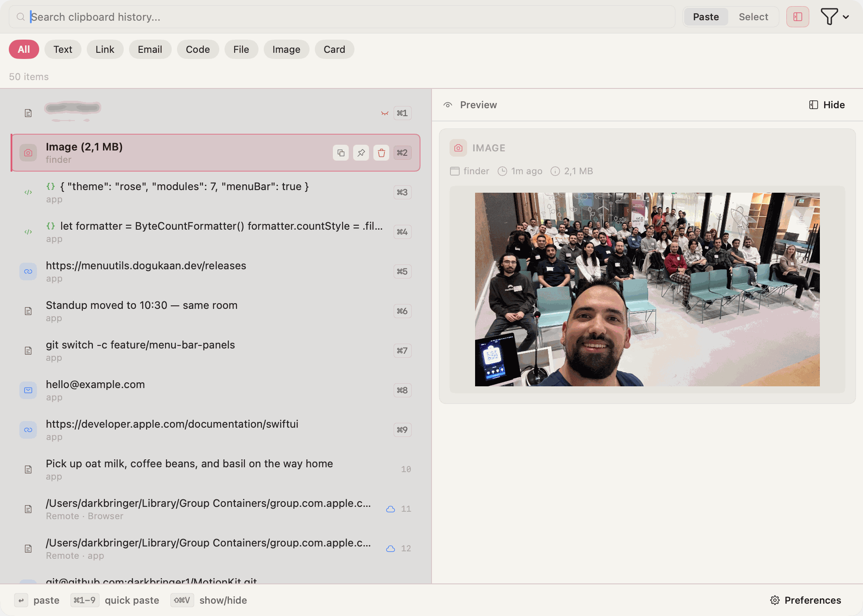Click the document icon of the Remote · Browser row
863x616 pixels.
point(28,509)
